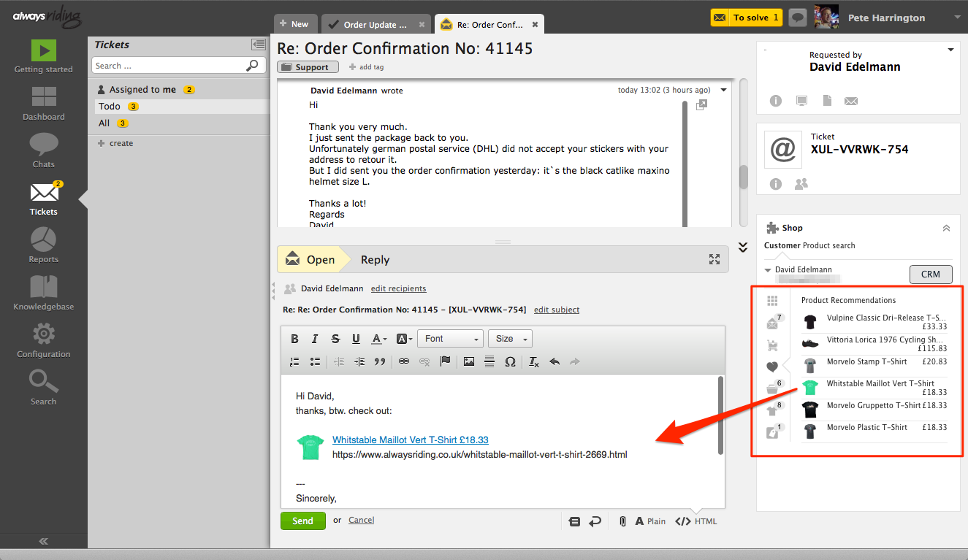
Task: Open Getting started from the sidebar
Action: click(43, 57)
